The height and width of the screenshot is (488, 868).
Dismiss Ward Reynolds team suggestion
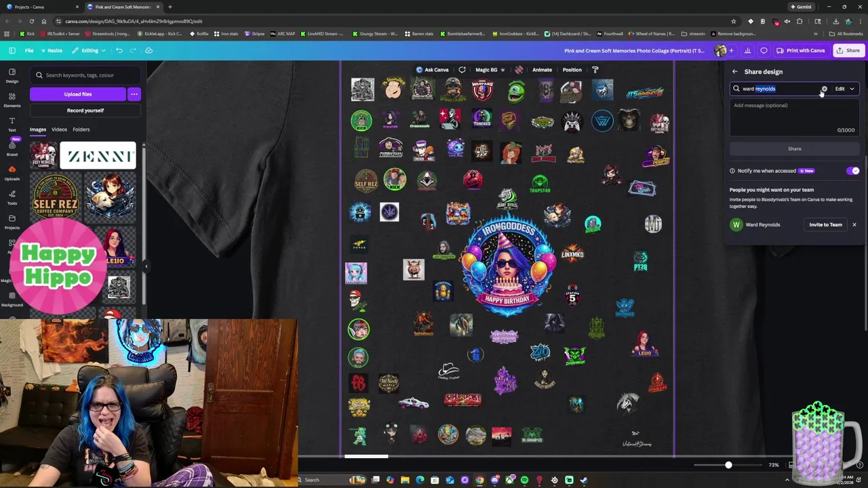(x=854, y=224)
